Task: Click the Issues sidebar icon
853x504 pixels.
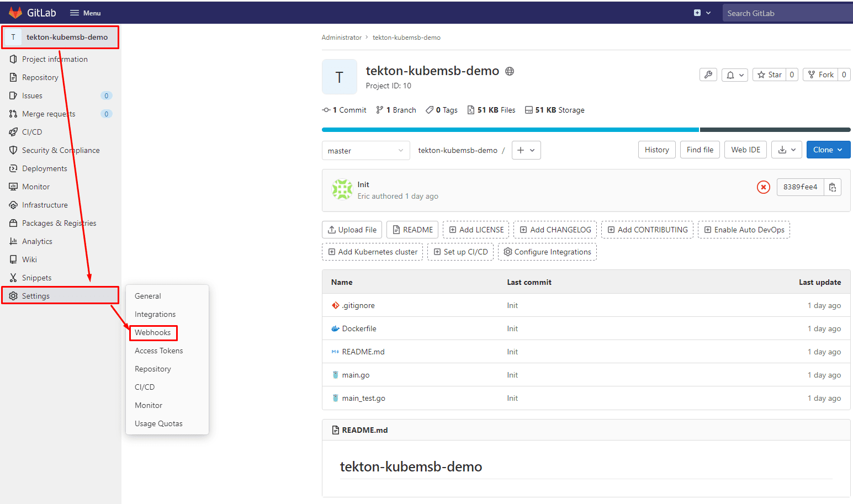Action: 13,96
